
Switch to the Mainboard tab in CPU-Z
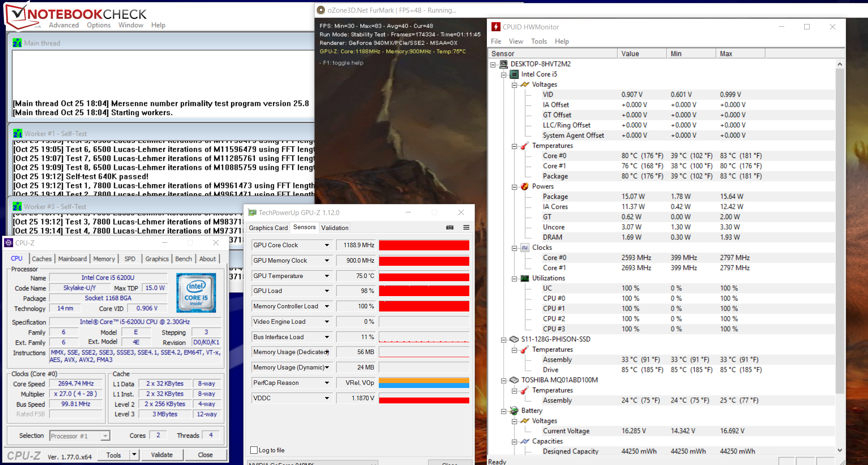coord(72,259)
